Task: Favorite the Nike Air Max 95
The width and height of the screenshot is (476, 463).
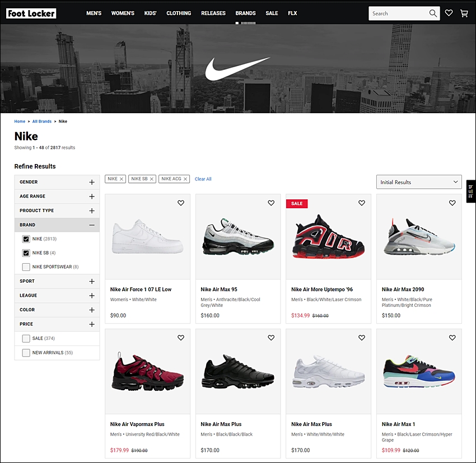Action: click(x=271, y=203)
